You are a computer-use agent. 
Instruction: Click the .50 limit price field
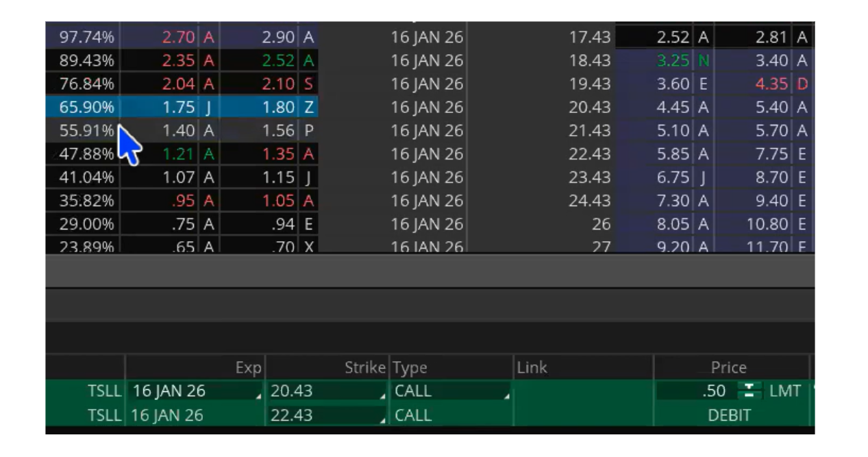coord(712,391)
